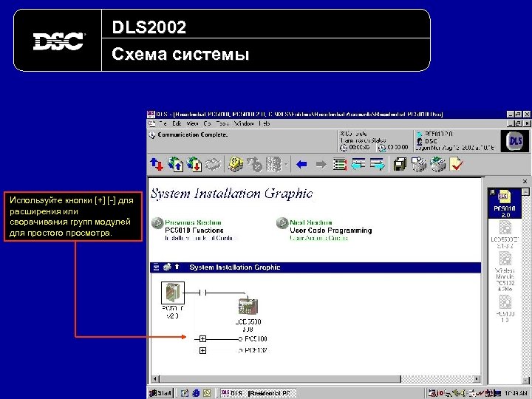Click the Previous Section link
This screenshot has height=399, width=532.
(193, 222)
